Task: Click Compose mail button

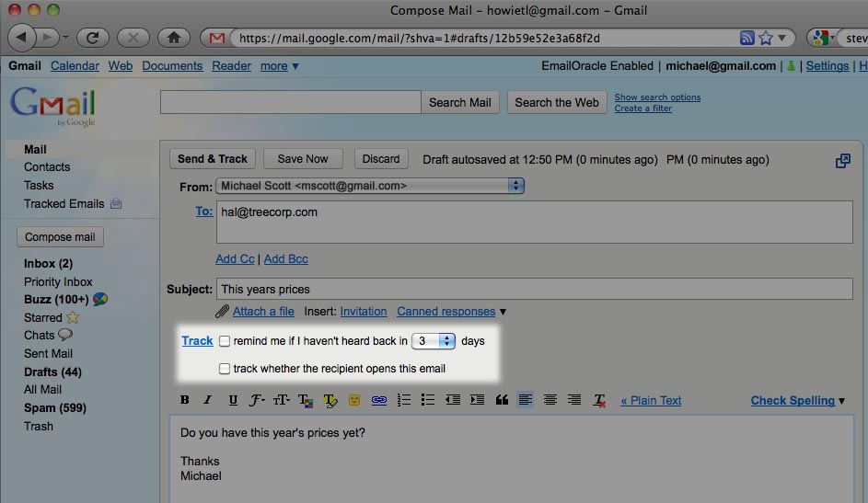Action: 60,237
